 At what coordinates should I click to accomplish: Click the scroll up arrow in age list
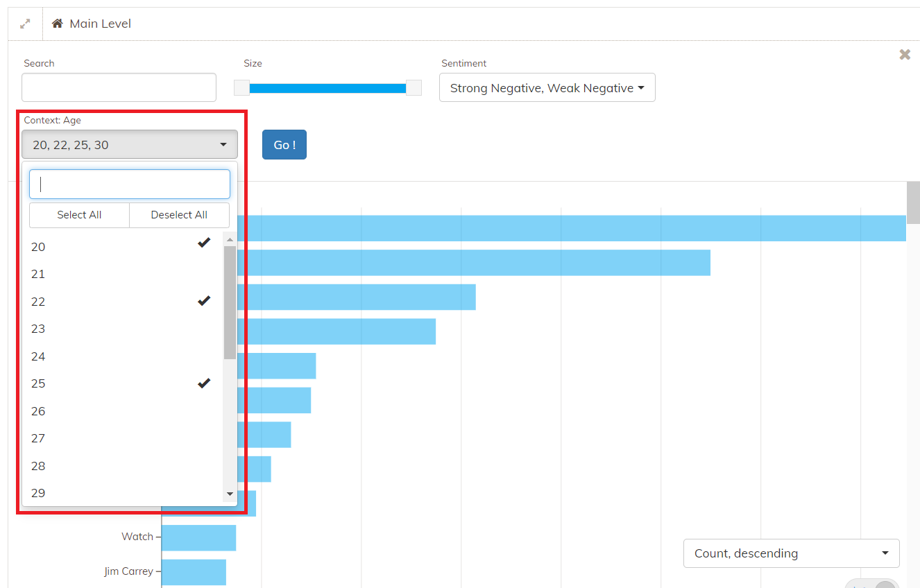230,239
